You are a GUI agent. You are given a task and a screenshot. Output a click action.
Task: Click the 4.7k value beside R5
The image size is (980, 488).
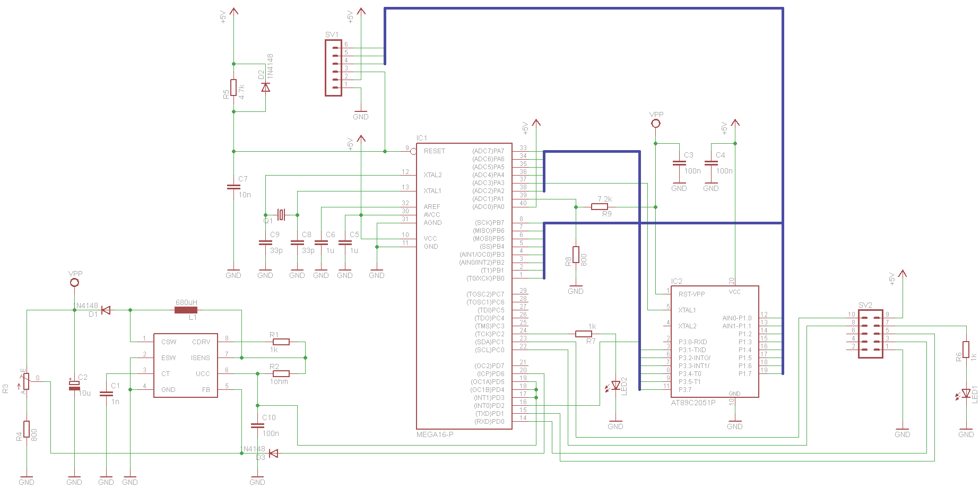[x=242, y=91]
